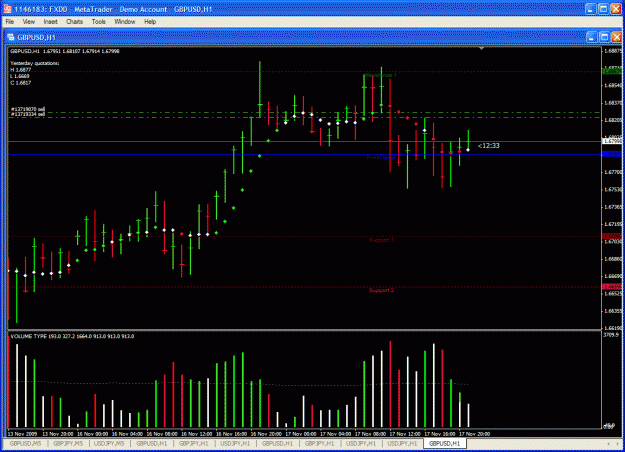Select sell order #13719070 label
This screenshot has height=452, width=625.
coord(28,109)
